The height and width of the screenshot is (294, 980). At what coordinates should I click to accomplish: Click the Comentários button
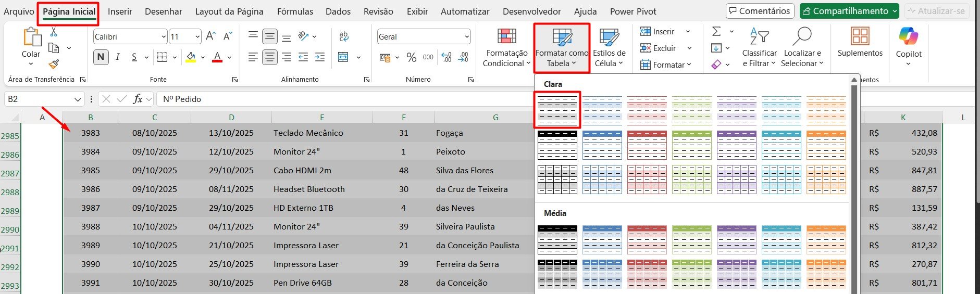760,11
